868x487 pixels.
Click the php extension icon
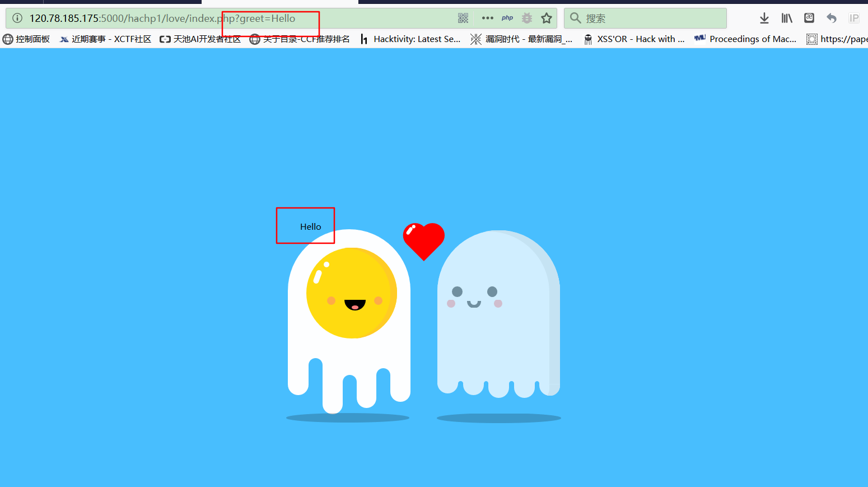pyautogui.click(x=507, y=18)
